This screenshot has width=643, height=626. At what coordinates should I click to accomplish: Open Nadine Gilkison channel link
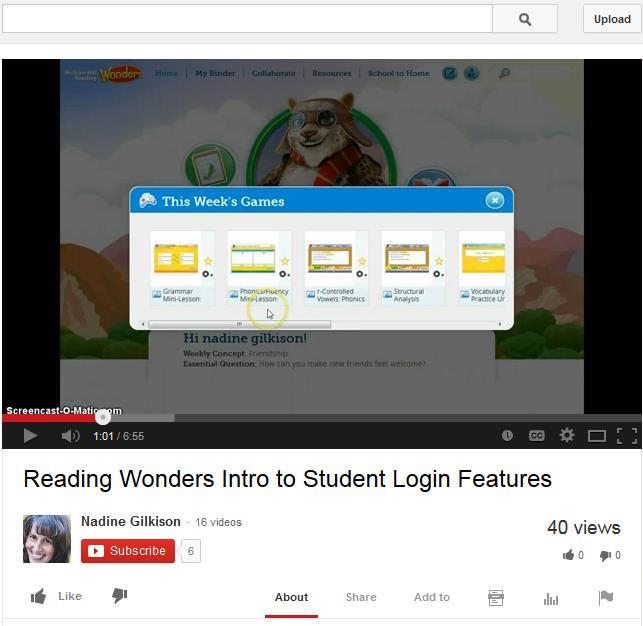coord(131,521)
